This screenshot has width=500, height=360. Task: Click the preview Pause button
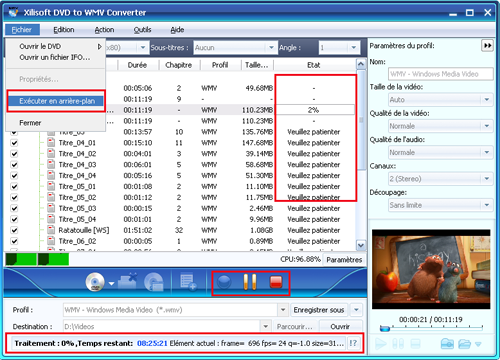click(x=398, y=343)
